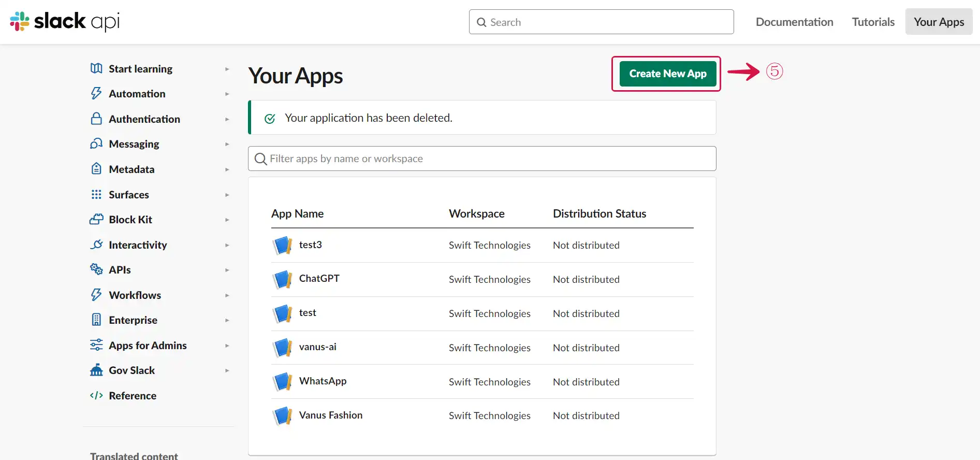Open the Vanus Fashion app link
The width and height of the screenshot is (980, 460).
click(331, 415)
